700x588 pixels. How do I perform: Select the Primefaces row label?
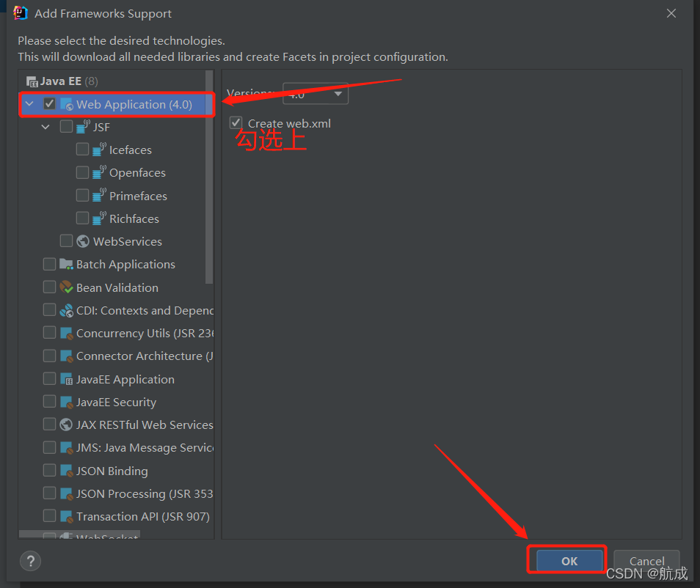pos(138,196)
